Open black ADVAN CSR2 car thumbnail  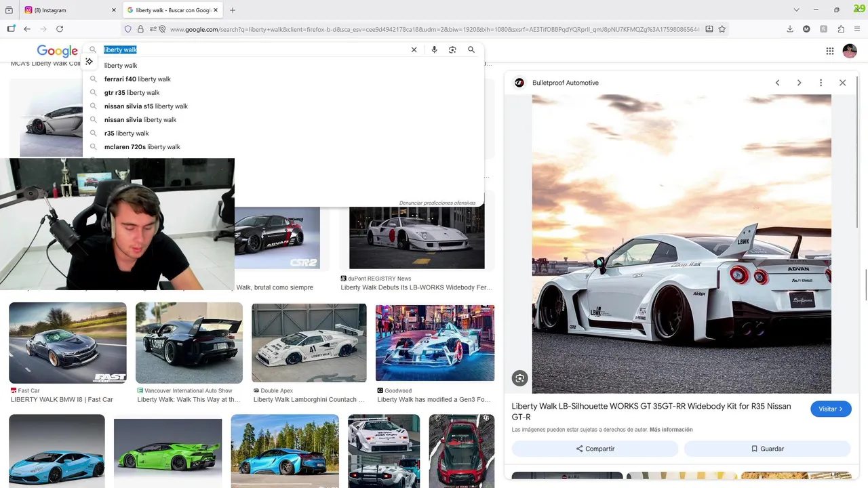point(277,237)
